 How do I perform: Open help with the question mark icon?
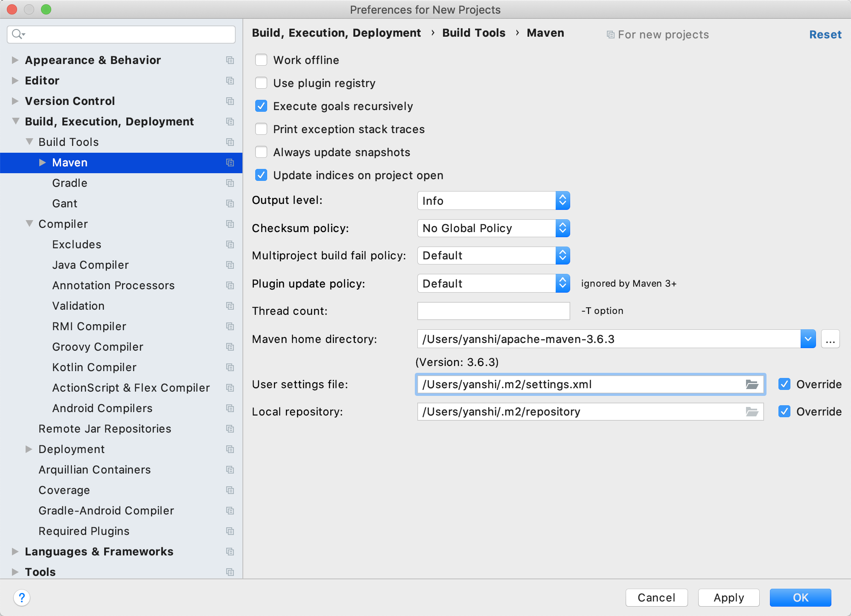tap(22, 598)
